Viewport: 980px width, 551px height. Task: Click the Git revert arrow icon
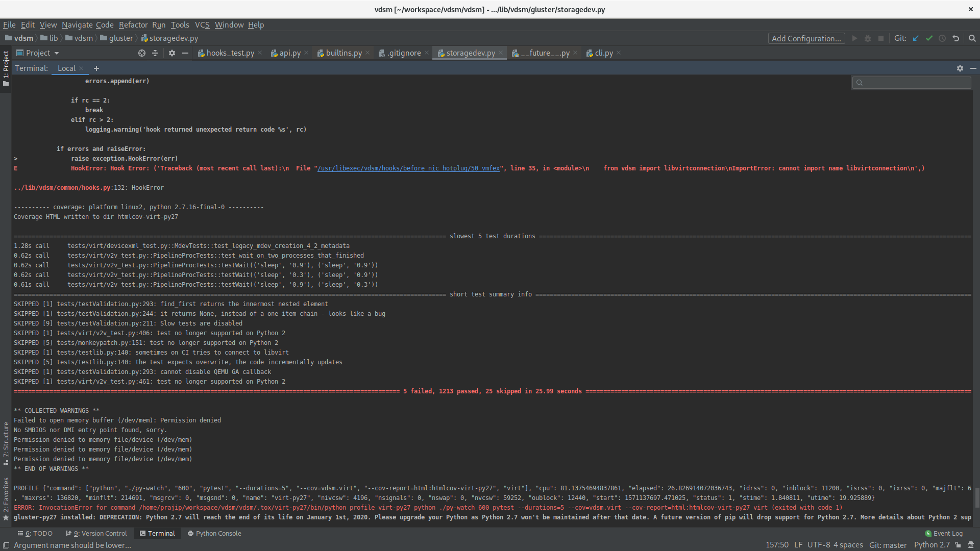pyautogui.click(x=955, y=38)
